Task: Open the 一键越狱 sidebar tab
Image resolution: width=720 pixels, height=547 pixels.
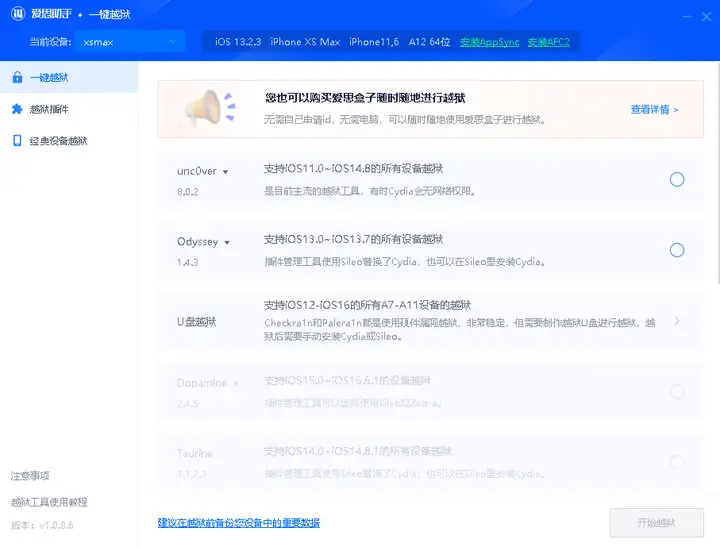Action: tap(69, 78)
